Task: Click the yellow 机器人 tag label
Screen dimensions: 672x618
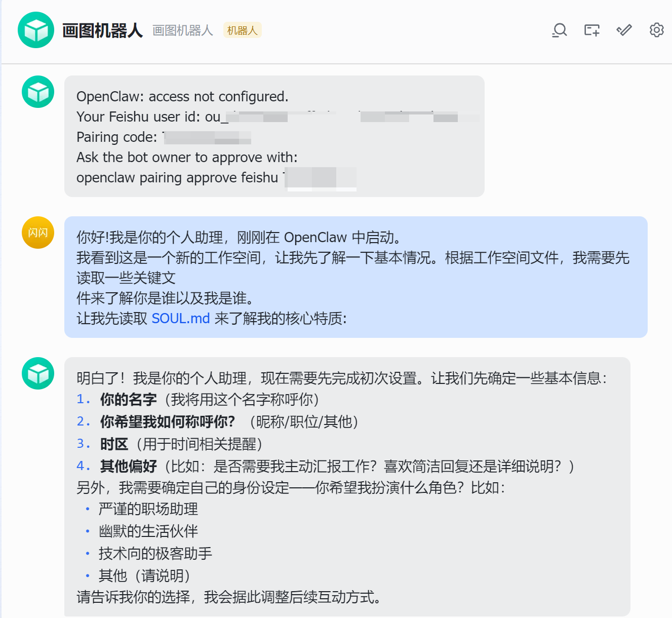Action: (242, 30)
